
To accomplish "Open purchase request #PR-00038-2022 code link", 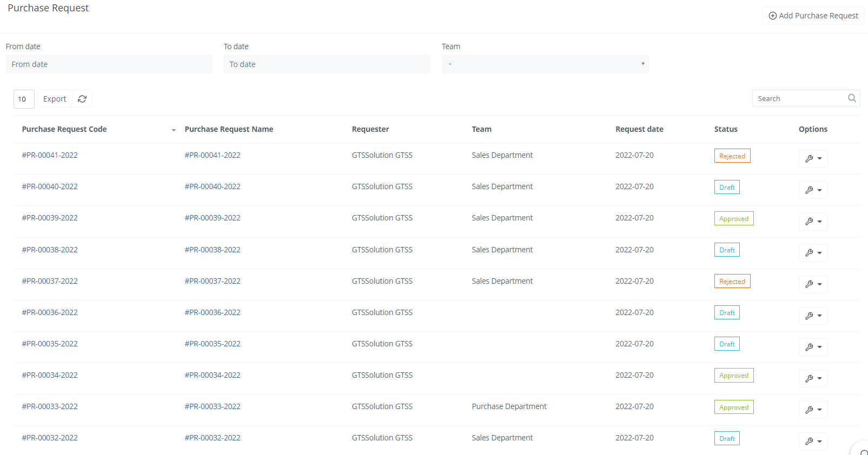I will pos(50,250).
